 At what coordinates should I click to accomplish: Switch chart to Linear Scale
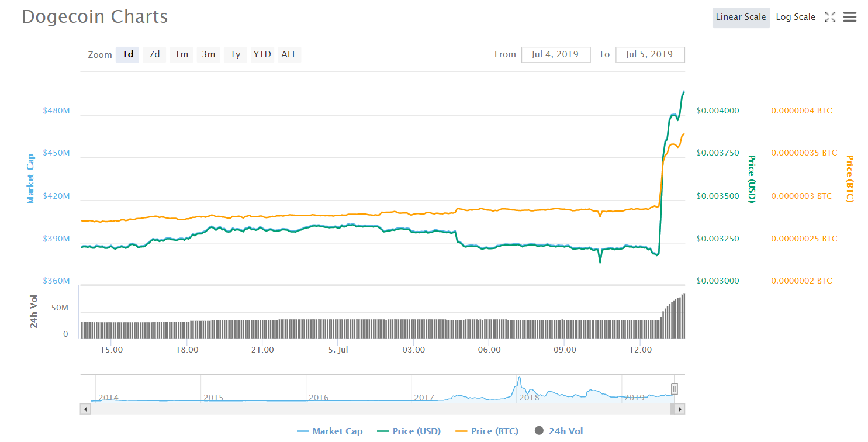[741, 17]
